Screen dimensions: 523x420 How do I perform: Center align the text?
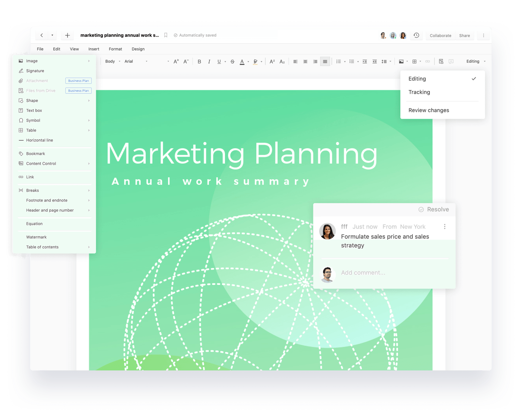(x=305, y=61)
